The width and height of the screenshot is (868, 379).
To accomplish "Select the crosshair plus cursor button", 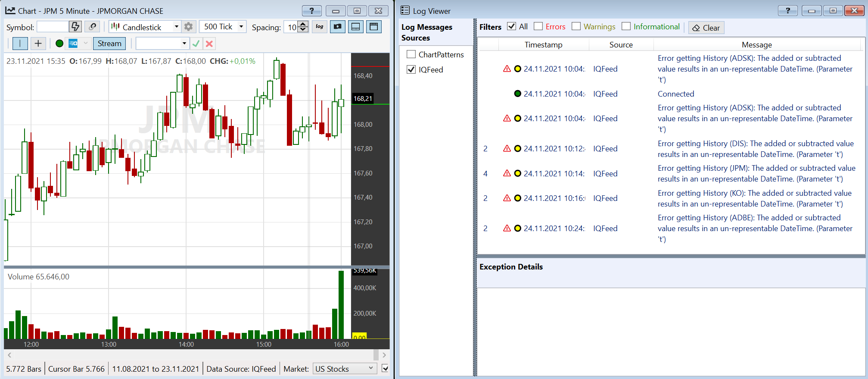I will [38, 44].
